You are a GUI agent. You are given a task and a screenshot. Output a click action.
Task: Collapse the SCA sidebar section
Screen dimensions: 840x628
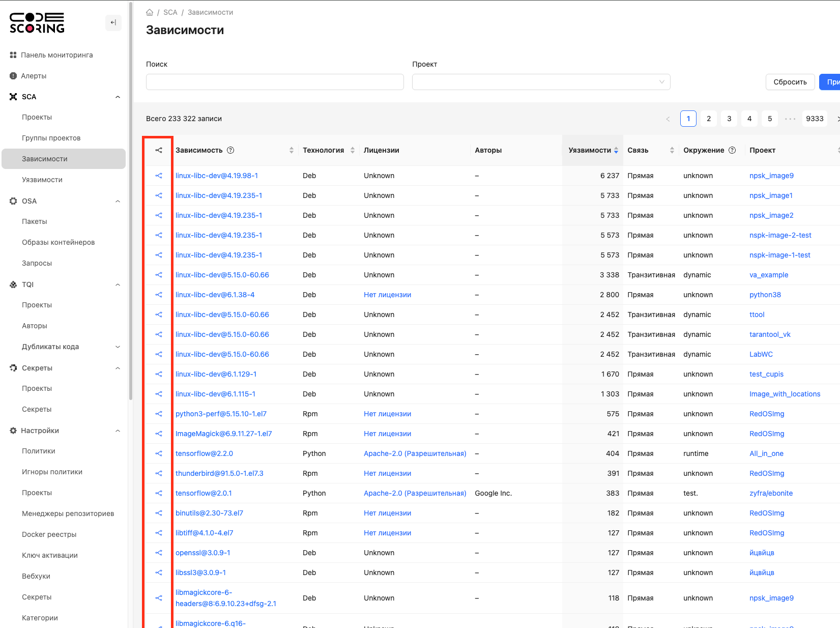pyautogui.click(x=118, y=97)
